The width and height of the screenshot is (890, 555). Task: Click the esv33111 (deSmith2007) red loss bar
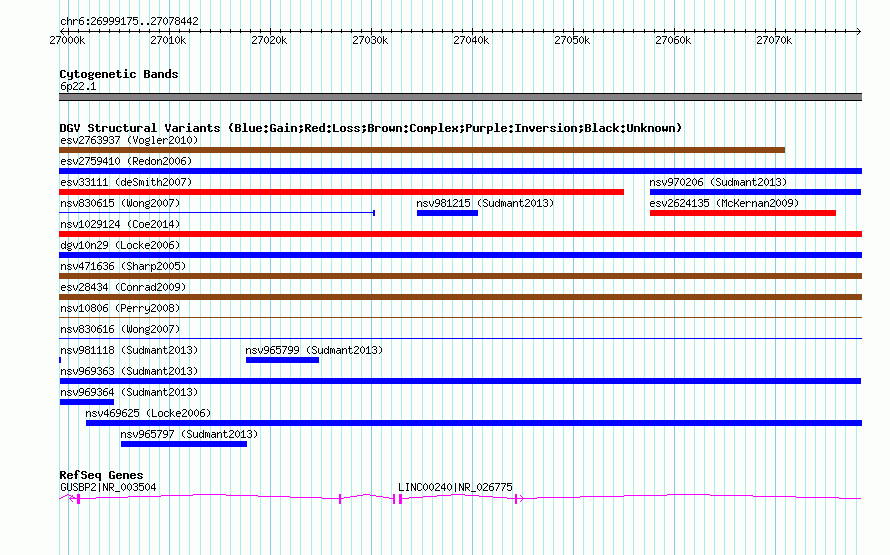click(x=341, y=192)
